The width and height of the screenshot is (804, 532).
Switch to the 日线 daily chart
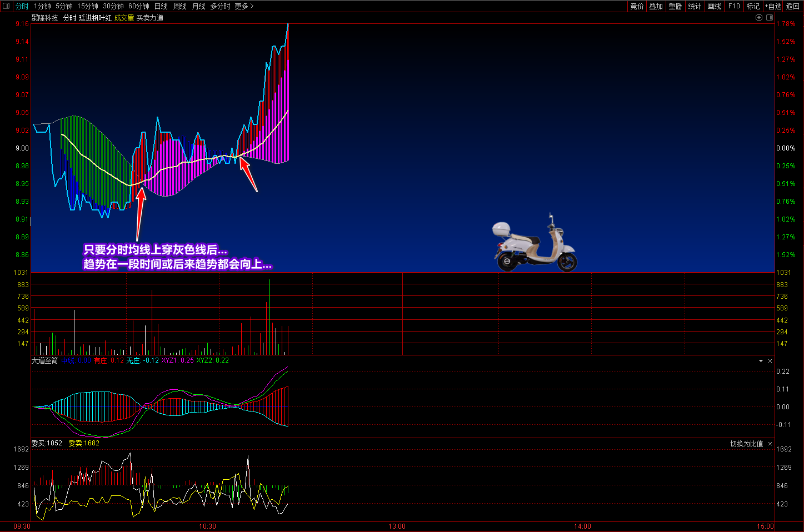[x=161, y=6]
